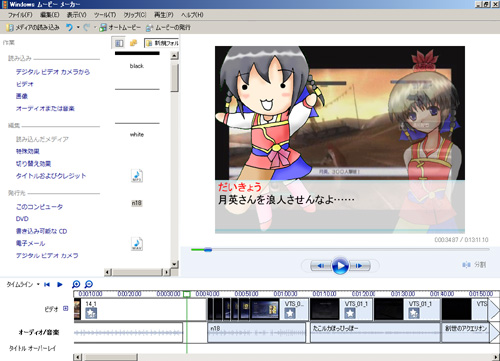The image size is (500, 361).
Task: Open the ファイル(F) menu
Action: pyautogui.click(x=20, y=15)
